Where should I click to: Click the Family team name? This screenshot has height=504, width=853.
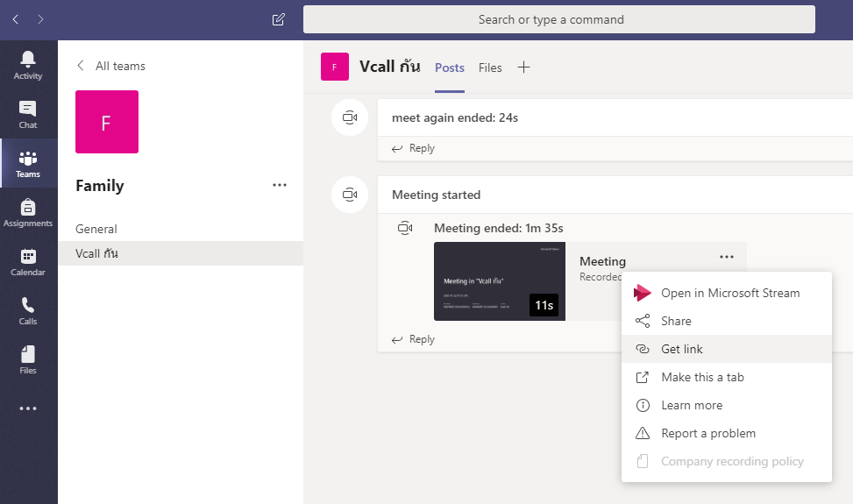pos(100,186)
